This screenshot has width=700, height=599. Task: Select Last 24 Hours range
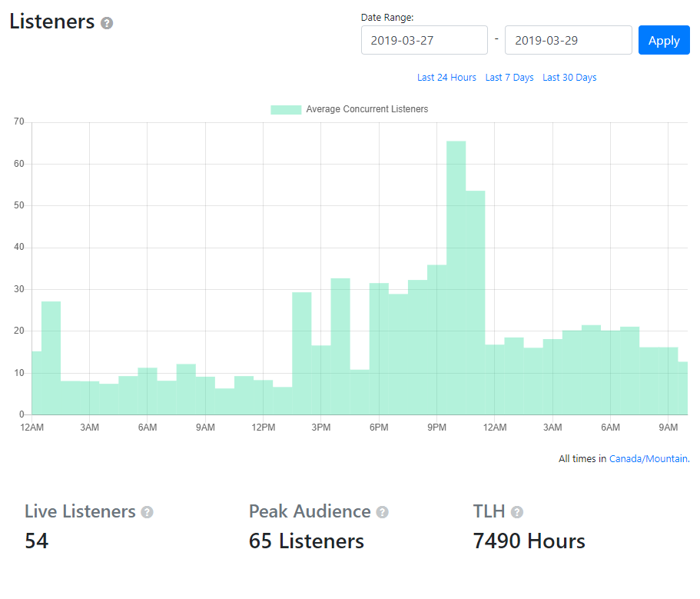(x=446, y=78)
